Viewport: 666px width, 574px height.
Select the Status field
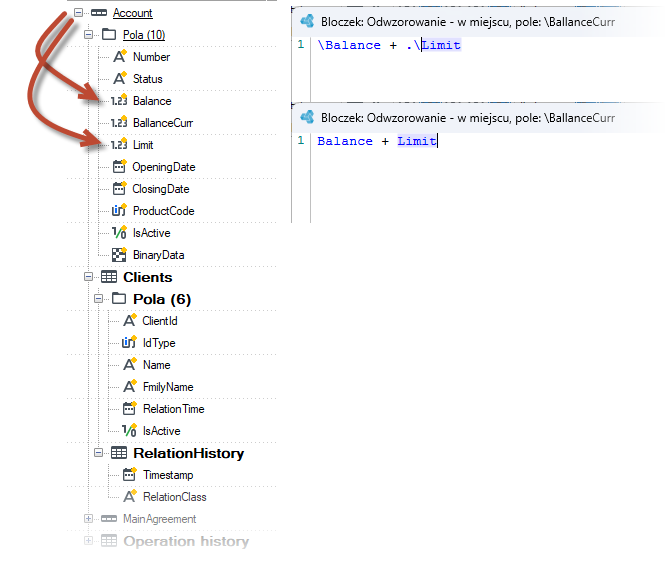pos(147,79)
